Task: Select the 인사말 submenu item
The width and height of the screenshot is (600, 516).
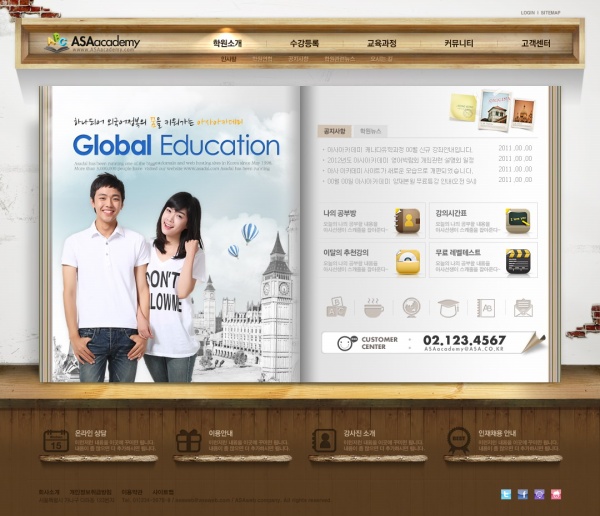Action: [x=228, y=59]
